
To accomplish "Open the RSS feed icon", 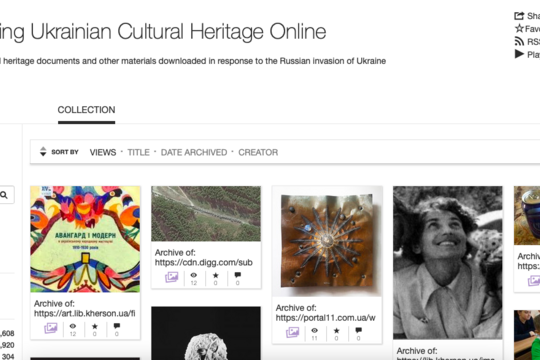I will click(519, 41).
